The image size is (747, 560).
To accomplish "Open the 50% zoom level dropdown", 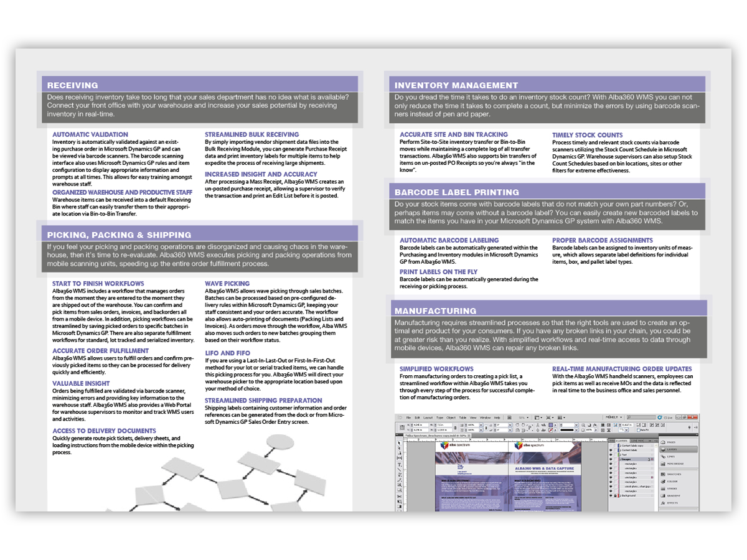I will click(x=524, y=418).
